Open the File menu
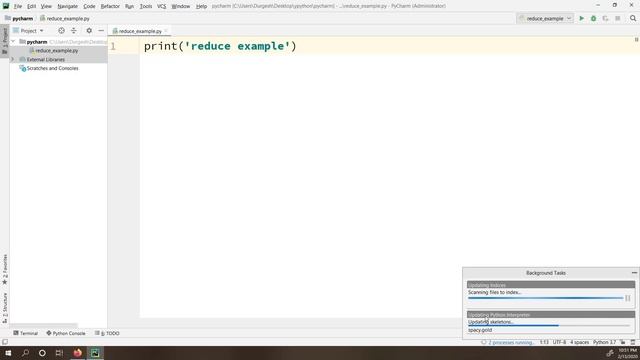Screen dimensions: 640x360 tap(18, 6)
